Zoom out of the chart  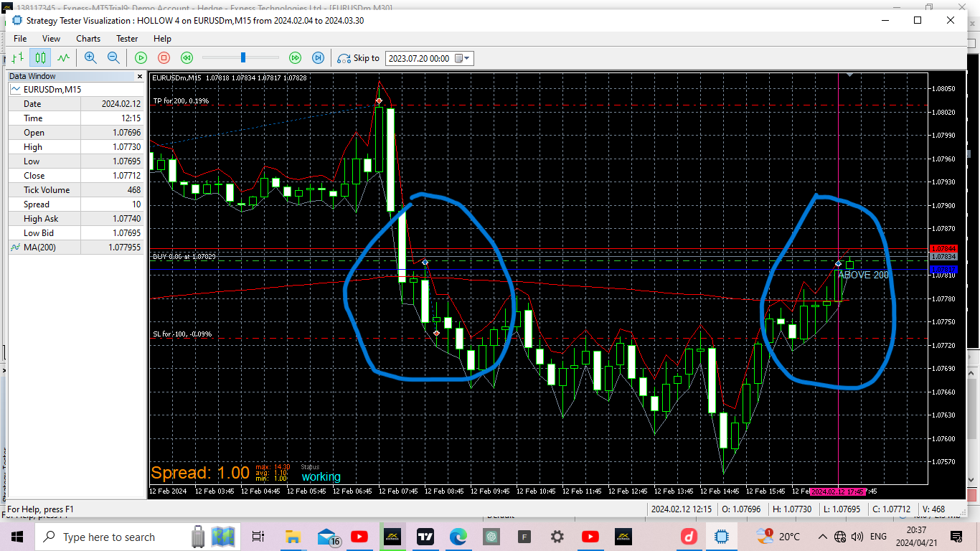point(113,58)
